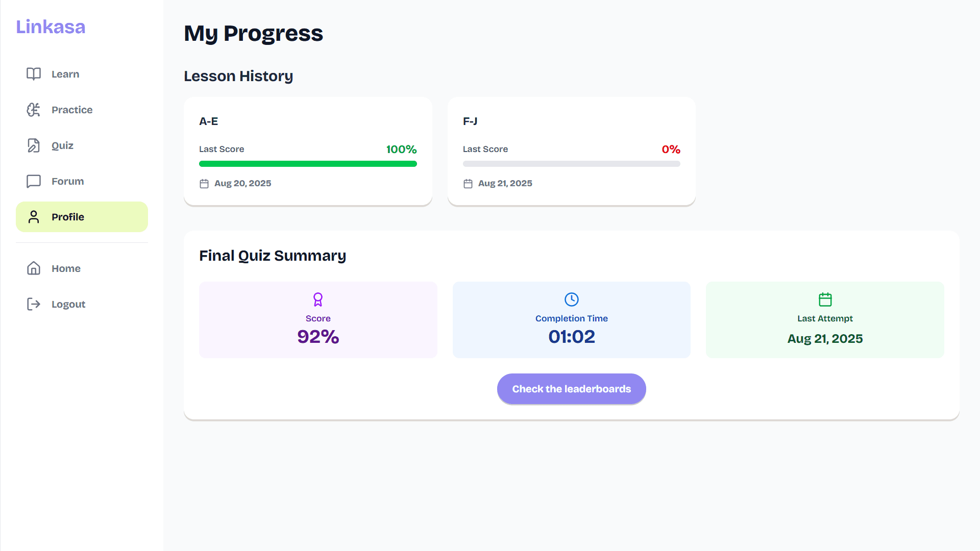Viewport: 980px width, 551px height.
Task: Click the blue Completion Time clock icon
Action: (571, 299)
